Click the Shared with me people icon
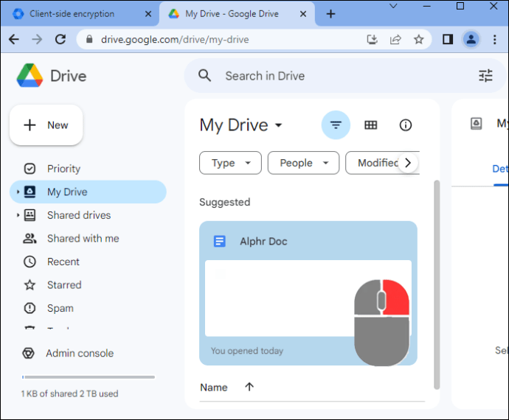This screenshot has width=509, height=420. pos(30,239)
